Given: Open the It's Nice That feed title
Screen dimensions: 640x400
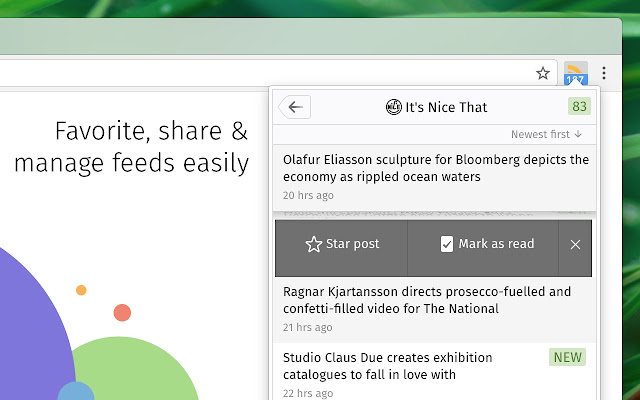Looking at the screenshot, I should click(x=446, y=107).
